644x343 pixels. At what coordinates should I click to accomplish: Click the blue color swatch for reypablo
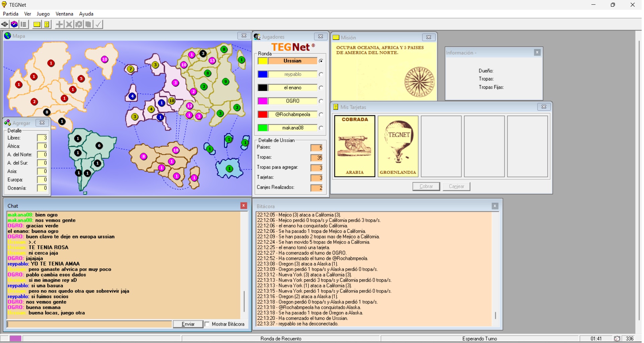[x=263, y=74]
